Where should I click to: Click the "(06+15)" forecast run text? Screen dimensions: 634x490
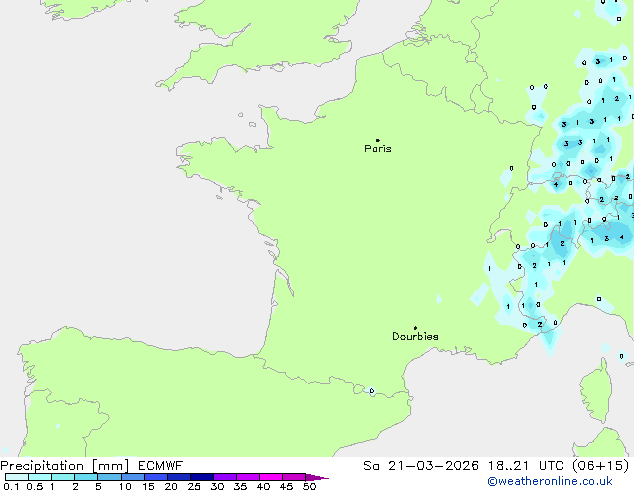pos(602,465)
